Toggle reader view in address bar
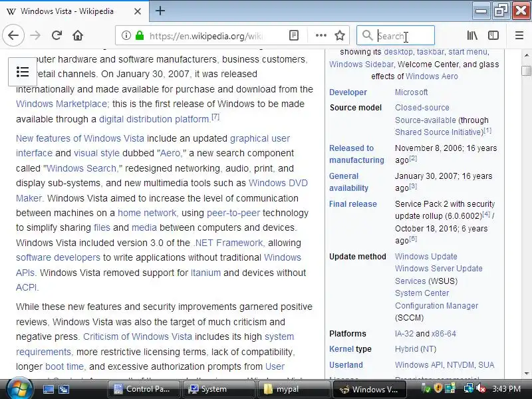 coord(294,35)
